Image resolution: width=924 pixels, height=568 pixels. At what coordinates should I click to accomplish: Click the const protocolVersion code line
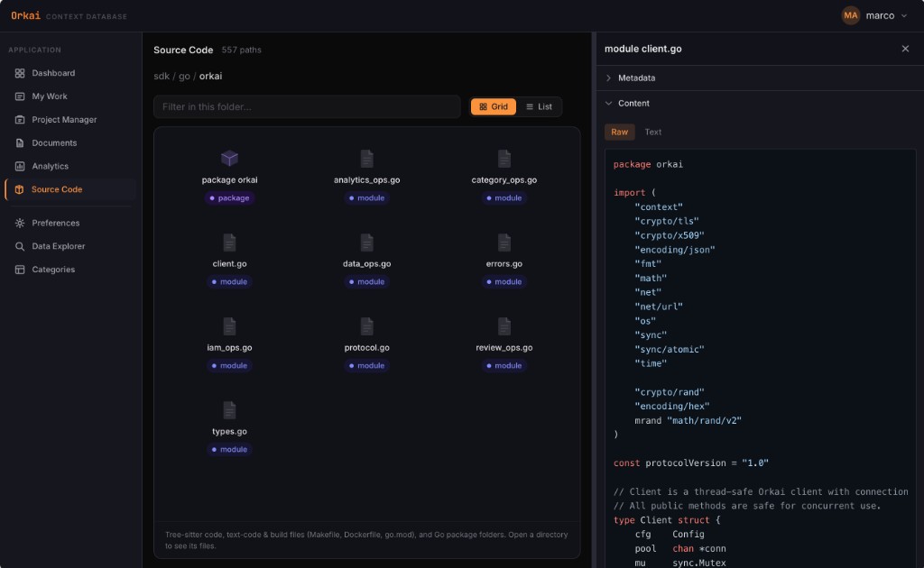coord(690,463)
